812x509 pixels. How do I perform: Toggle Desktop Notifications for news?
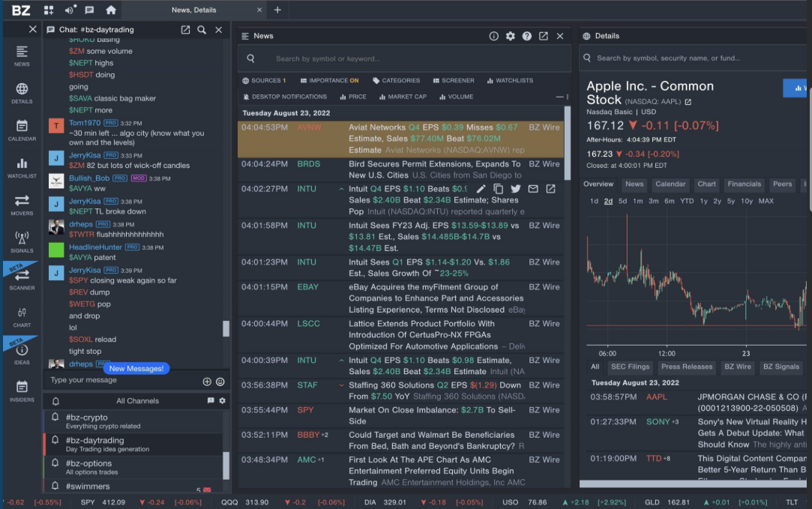[x=284, y=97]
